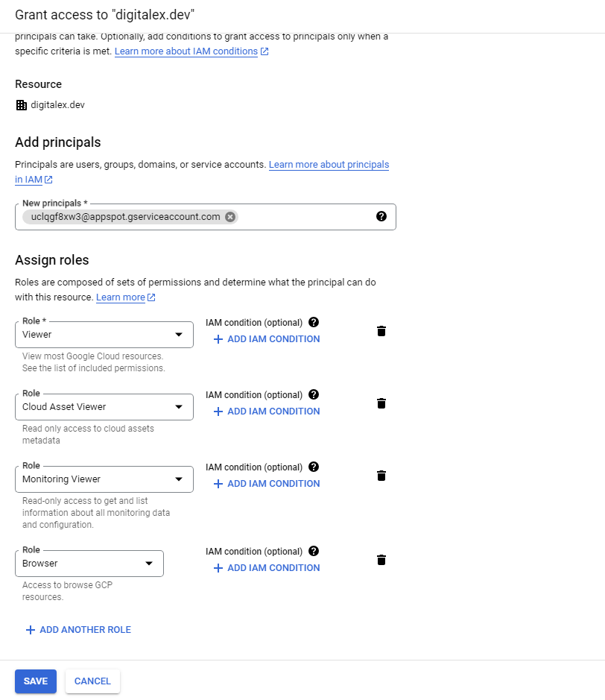605x700 pixels.
Task: Open IAM condition help for Viewer role
Action: point(314,323)
